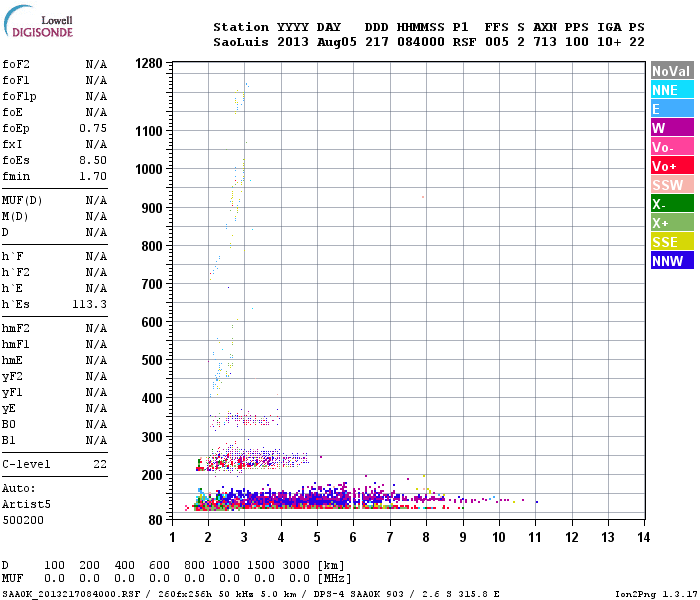
Task: Click the foF1p parameter label
Action: pos(19,96)
